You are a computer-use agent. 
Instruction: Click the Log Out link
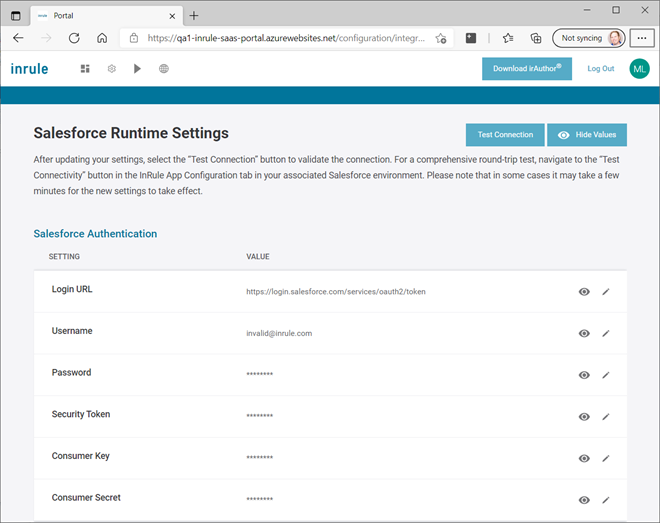pyautogui.click(x=601, y=68)
